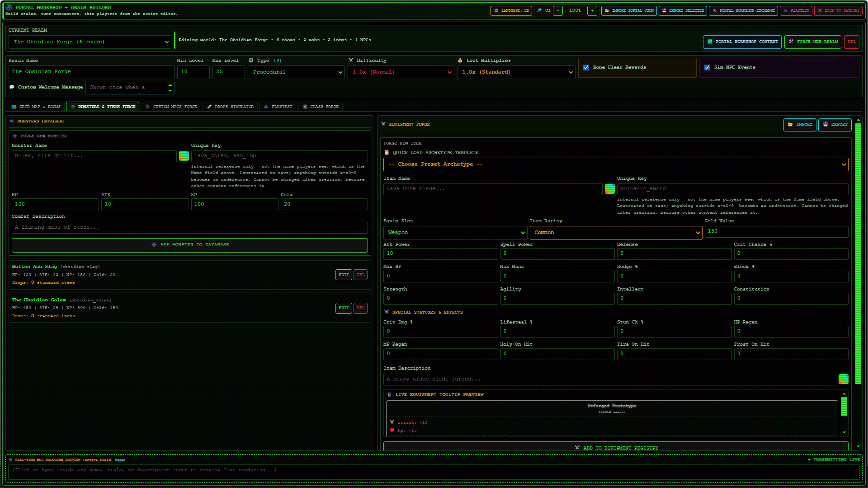Open Portal Workshop Exchange

(x=743, y=10)
